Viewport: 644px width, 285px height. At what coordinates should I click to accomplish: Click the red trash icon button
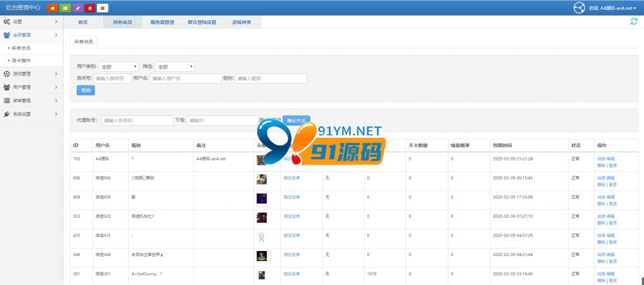(x=91, y=8)
